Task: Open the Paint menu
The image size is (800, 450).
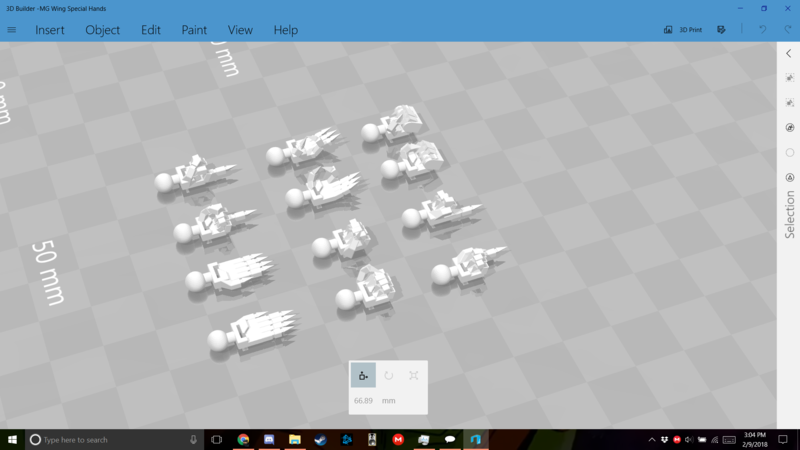Action: (194, 30)
